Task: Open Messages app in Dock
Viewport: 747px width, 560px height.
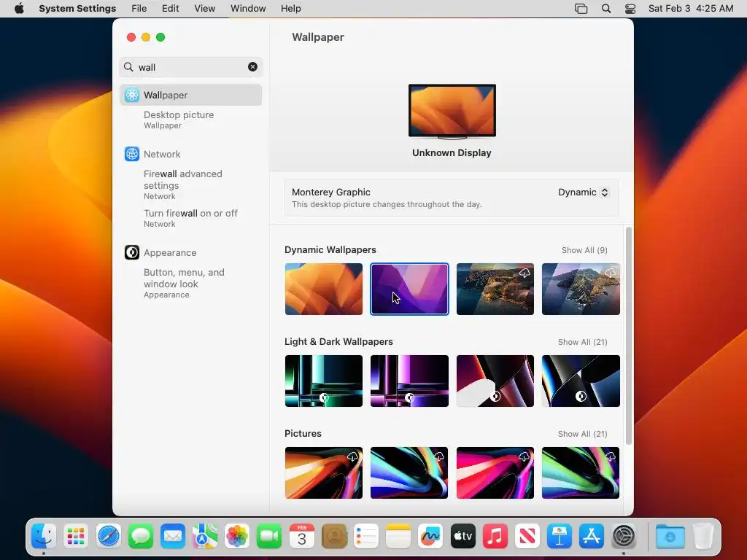Action: click(141, 536)
